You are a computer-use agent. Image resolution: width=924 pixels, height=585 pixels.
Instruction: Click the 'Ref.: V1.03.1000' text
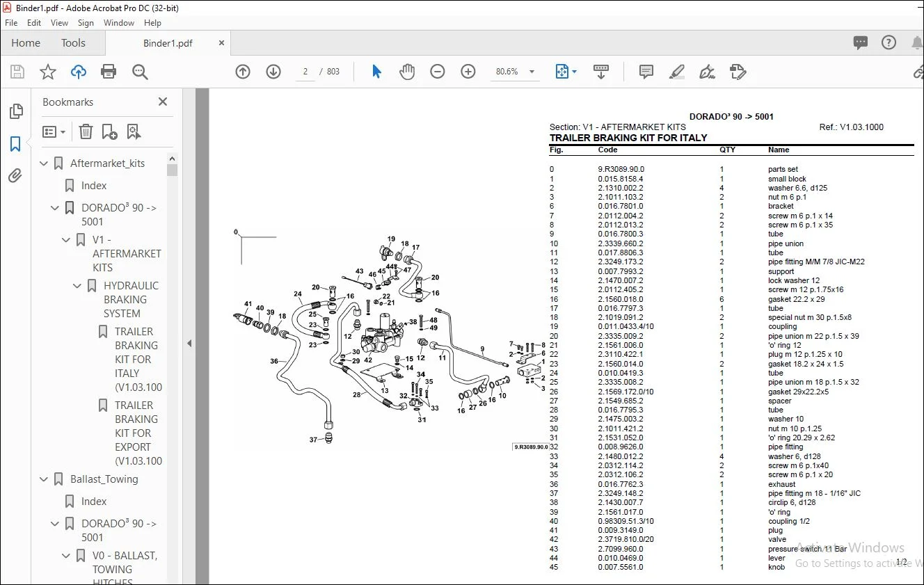[x=852, y=127]
